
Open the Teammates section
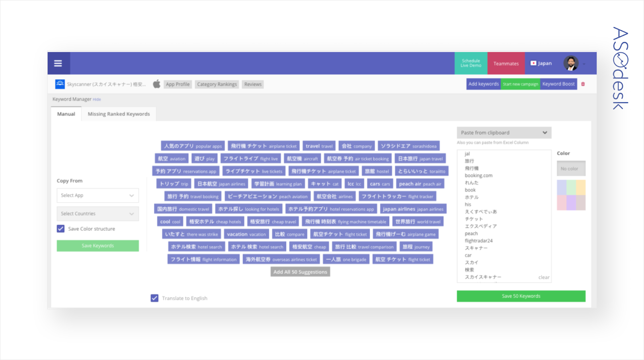point(506,63)
